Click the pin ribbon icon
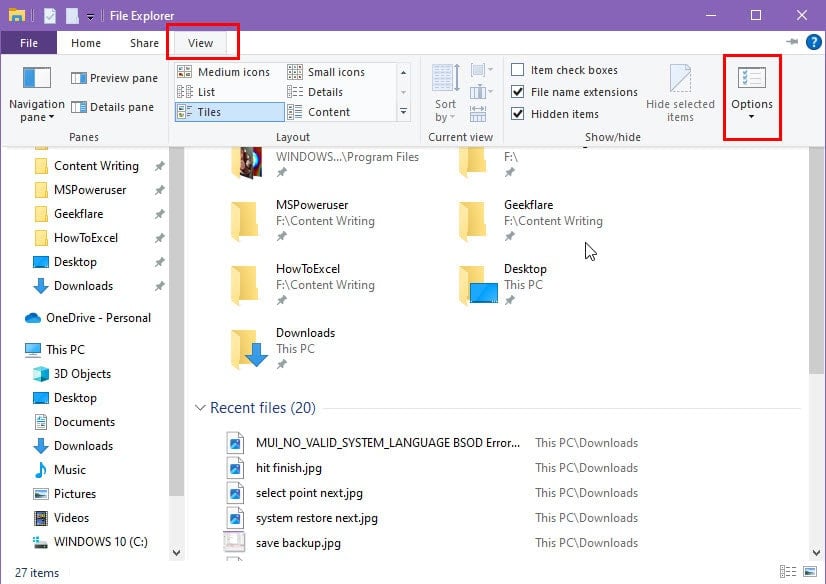826x584 pixels. click(x=792, y=42)
